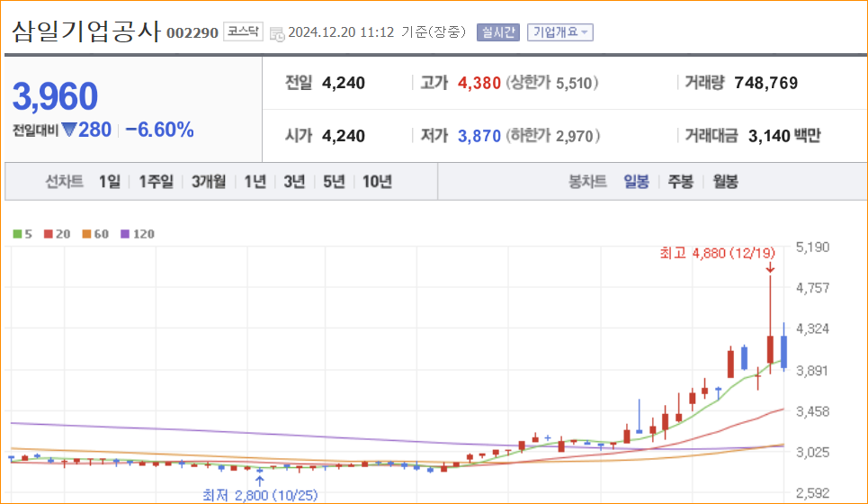Click the 거래대금 value 3,140 백만

tap(784, 136)
